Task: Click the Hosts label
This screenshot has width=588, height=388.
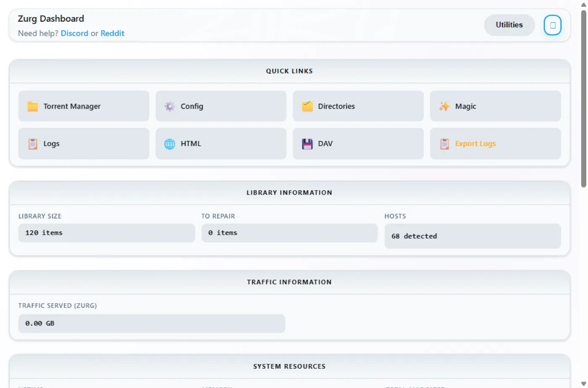Action: tap(395, 216)
